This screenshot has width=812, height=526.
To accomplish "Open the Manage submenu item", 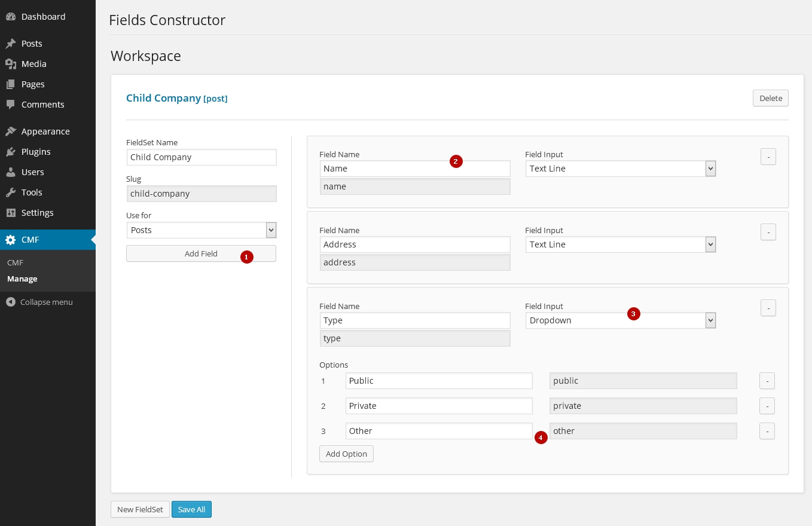I will click(x=22, y=279).
